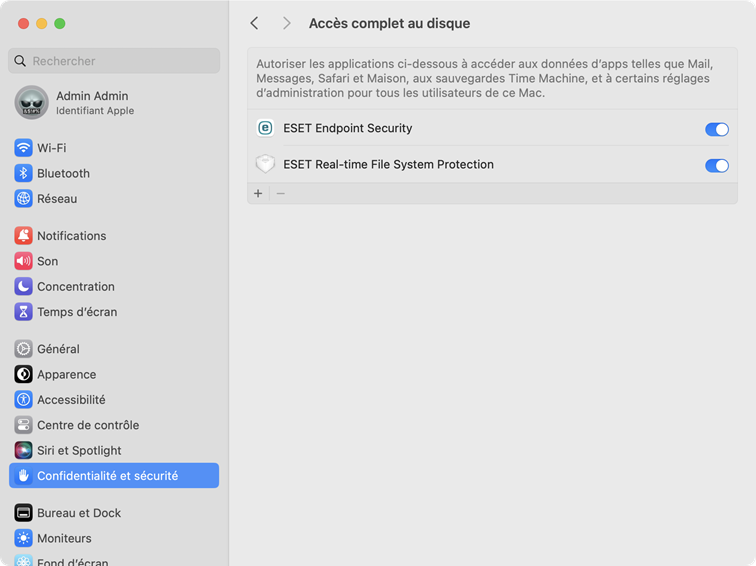
Task: Click the minus remove button
Action: tap(281, 193)
